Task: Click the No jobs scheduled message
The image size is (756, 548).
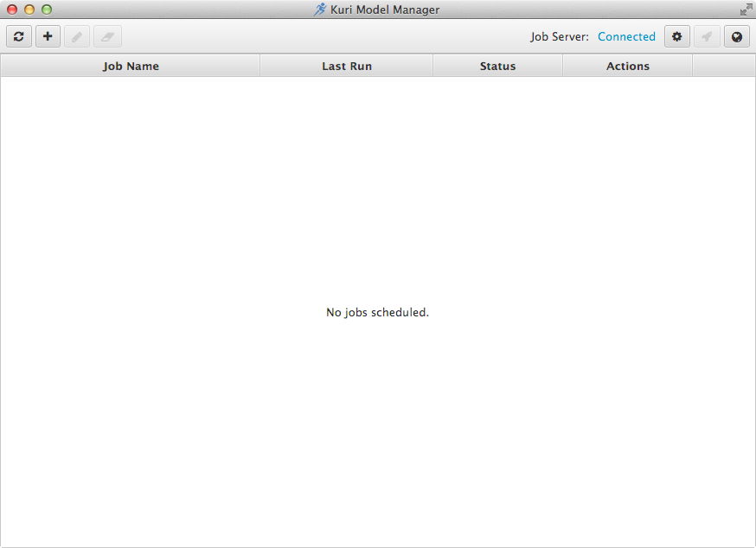Action: click(377, 312)
